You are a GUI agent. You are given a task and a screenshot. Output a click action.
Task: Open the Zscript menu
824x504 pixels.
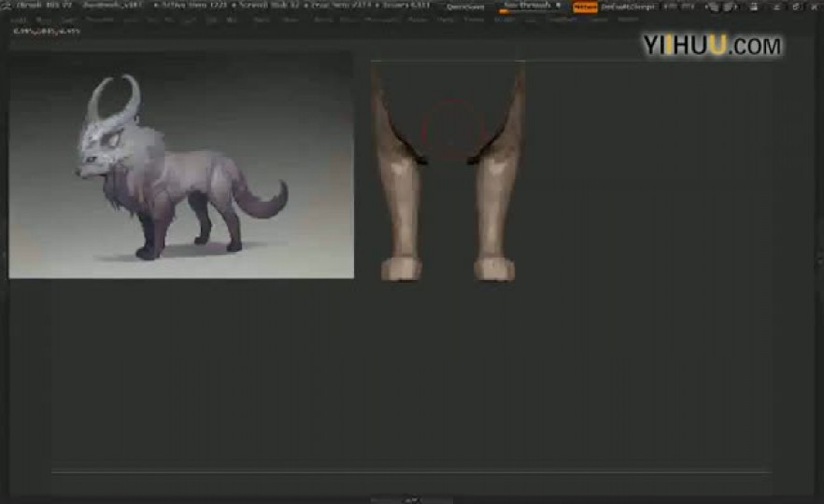tap(628, 20)
